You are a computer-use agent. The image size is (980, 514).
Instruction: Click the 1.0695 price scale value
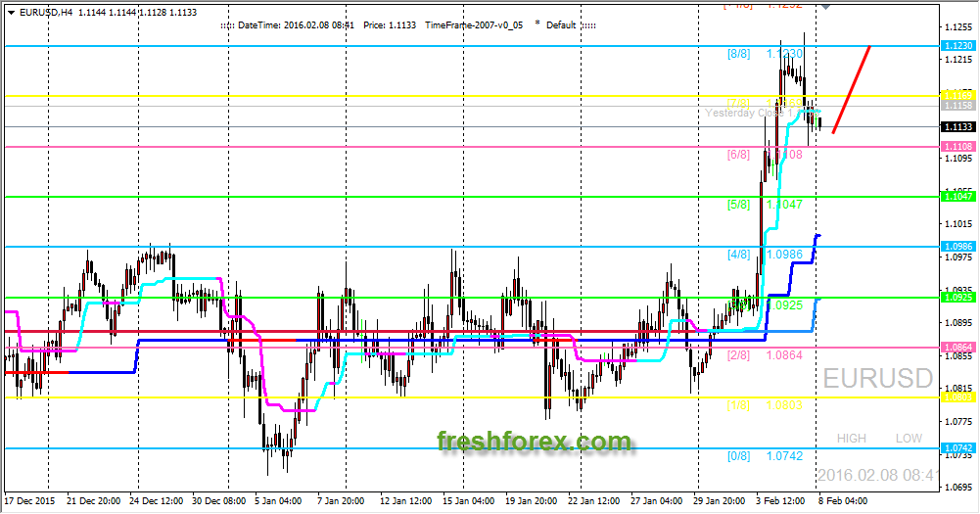pyautogui.click(x=959, y=488)
